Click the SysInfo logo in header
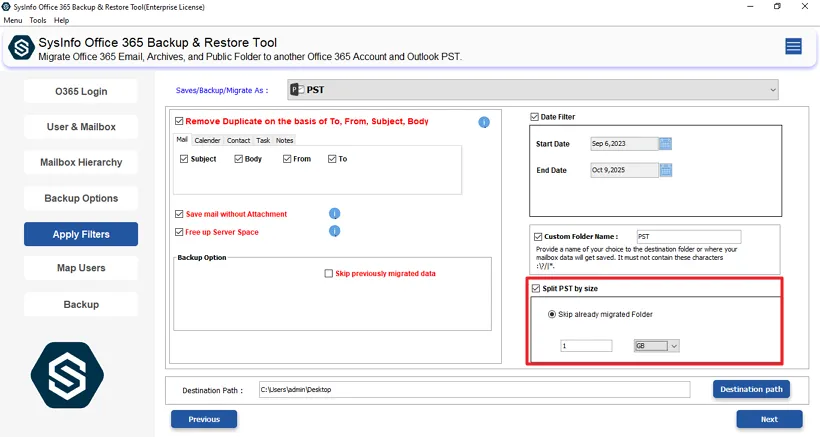The image size is (820, 437). 20,48
